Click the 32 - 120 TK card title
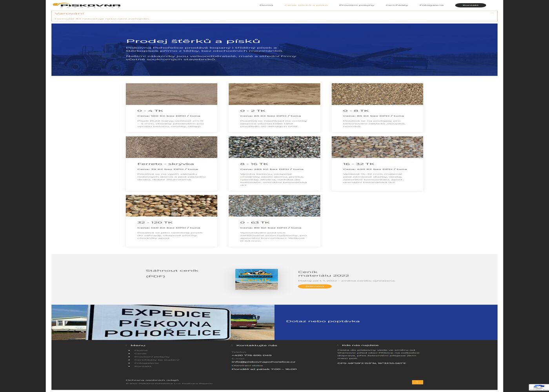Screen dimensions: 549x392 [155, 222]
